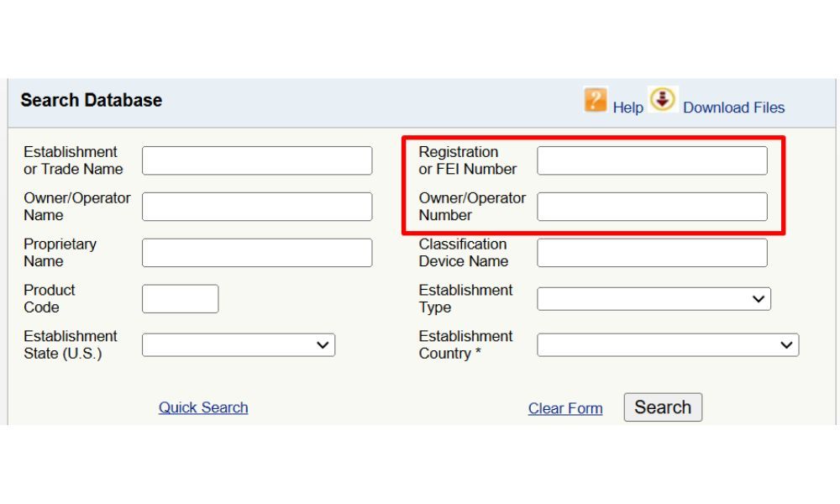The width and height of the screenshot is (840, 504).
Task: Open the Establishment State (U.S.) dropdown
Action: tap(239, 345)
